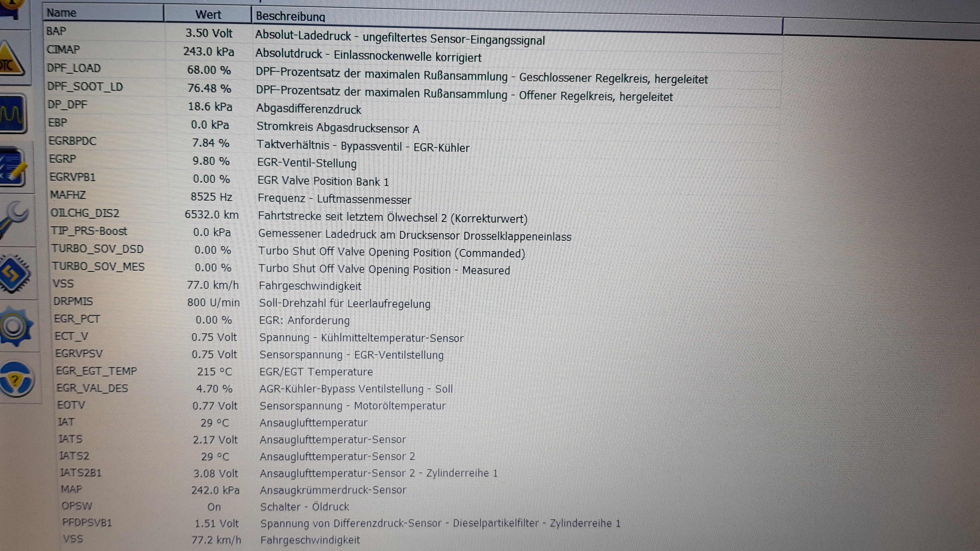Select the TURBO_SOV_DSD row
Viewport: 980px width, 551px height.
tap(98, 249)
